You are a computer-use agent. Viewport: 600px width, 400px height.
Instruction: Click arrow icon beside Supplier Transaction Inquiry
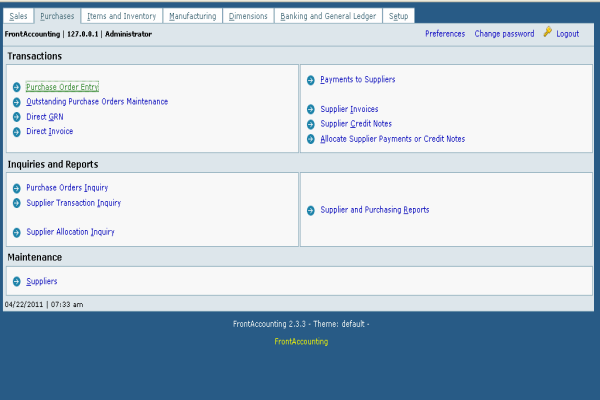16,203
